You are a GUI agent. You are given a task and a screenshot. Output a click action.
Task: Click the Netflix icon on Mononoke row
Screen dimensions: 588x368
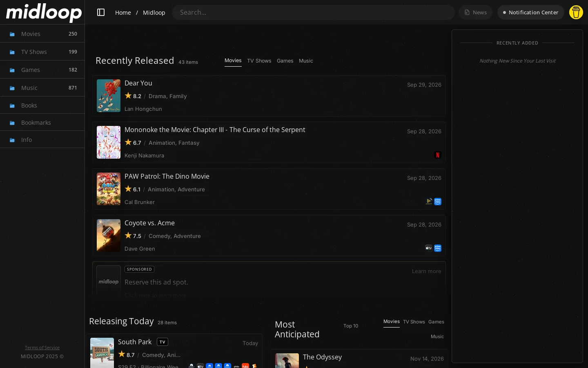click(x=438, y=155)
